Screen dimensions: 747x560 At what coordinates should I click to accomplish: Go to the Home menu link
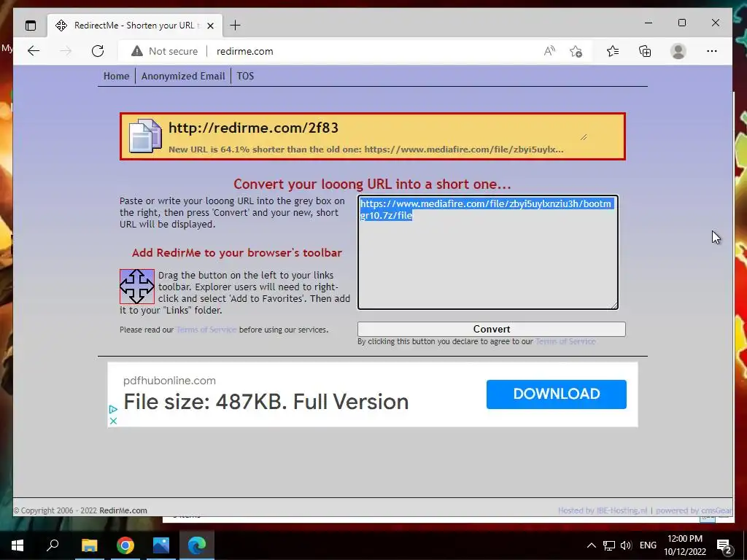click(x=116, y=76)
